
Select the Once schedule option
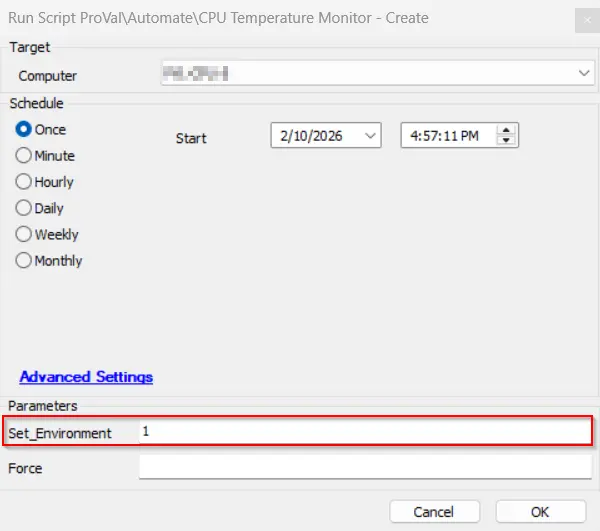[x=24, y=130]
